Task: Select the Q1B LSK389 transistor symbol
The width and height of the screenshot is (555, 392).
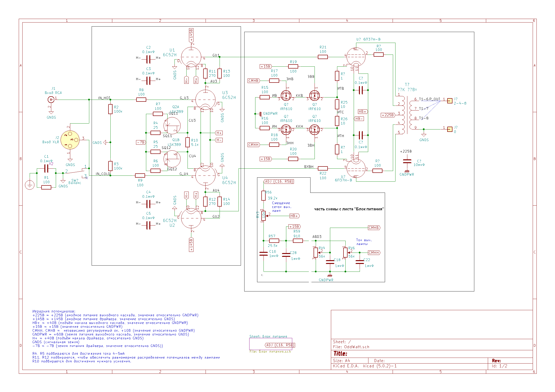Action: click(x=172, y=159)
